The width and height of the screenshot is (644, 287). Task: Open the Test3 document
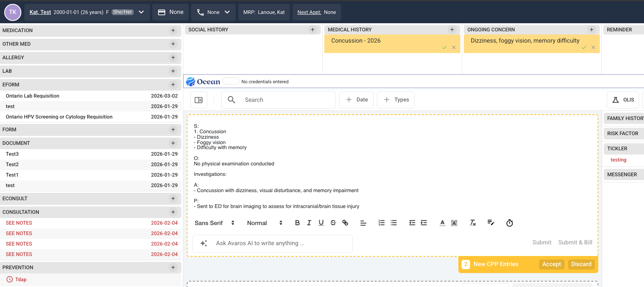12,154
